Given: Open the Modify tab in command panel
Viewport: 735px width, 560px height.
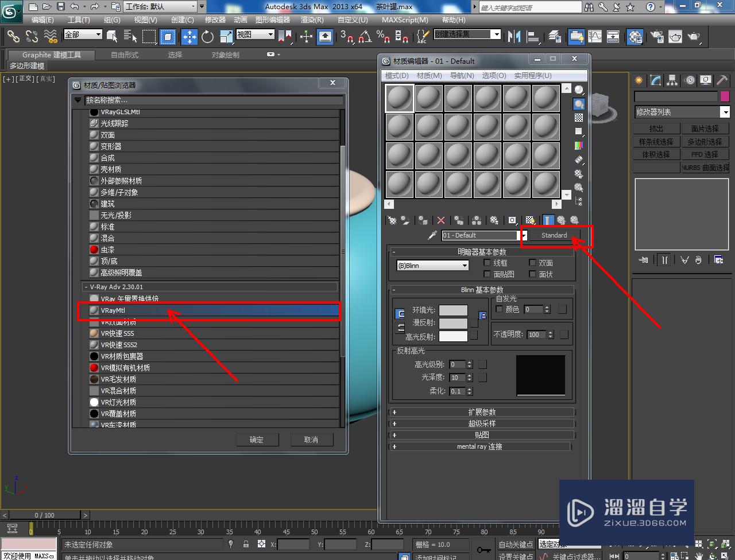Looking at the screenshot, I should (656, 80).
